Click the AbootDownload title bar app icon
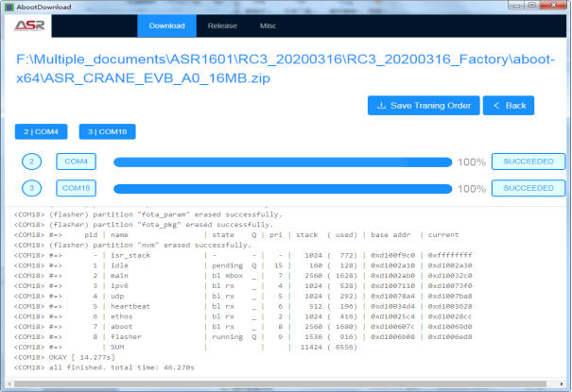Image resolution: width=572 pixels, height=392 pixels. pyautogui.click(x=8, y=6)
